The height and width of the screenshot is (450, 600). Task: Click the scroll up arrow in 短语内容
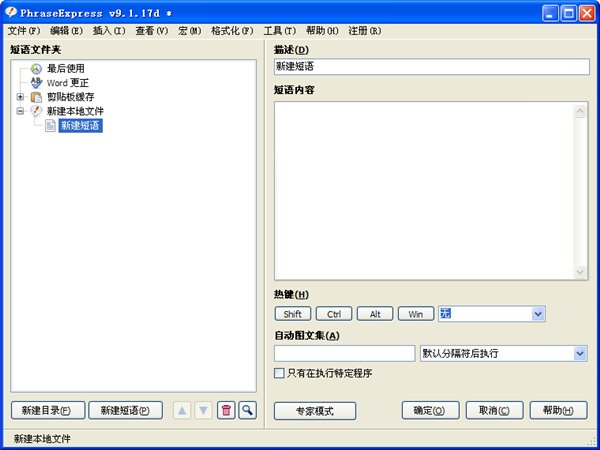click(x=580, y=111)
